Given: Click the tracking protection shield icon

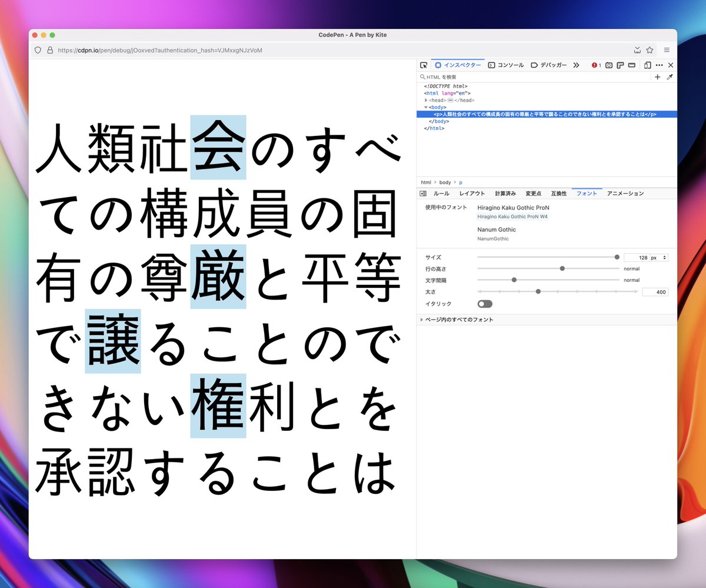Looking at the screenshot, I should [x=38, y=50].
